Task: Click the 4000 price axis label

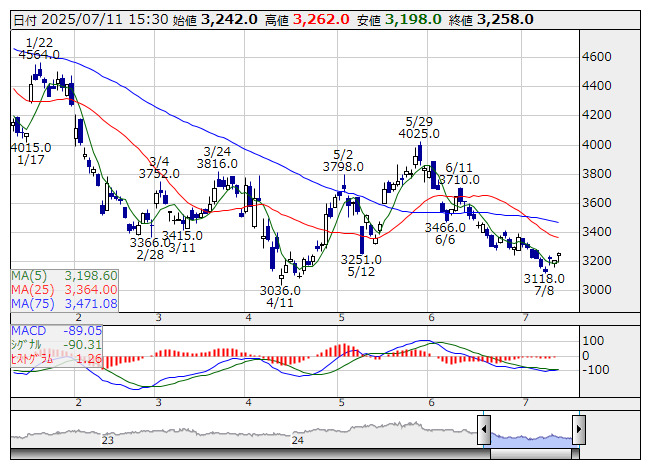Action: click(596, 145)
